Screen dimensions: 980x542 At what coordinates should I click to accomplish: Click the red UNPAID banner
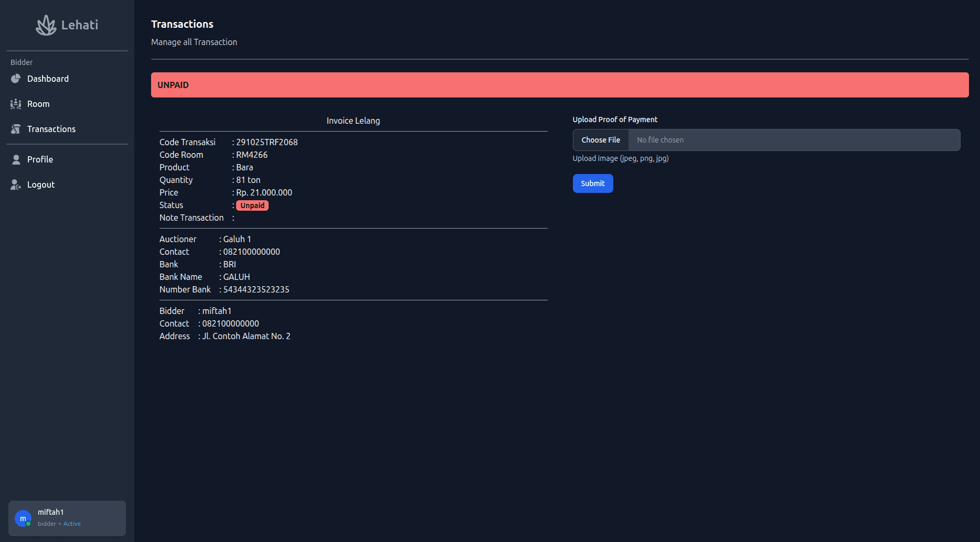pos(560,85)
